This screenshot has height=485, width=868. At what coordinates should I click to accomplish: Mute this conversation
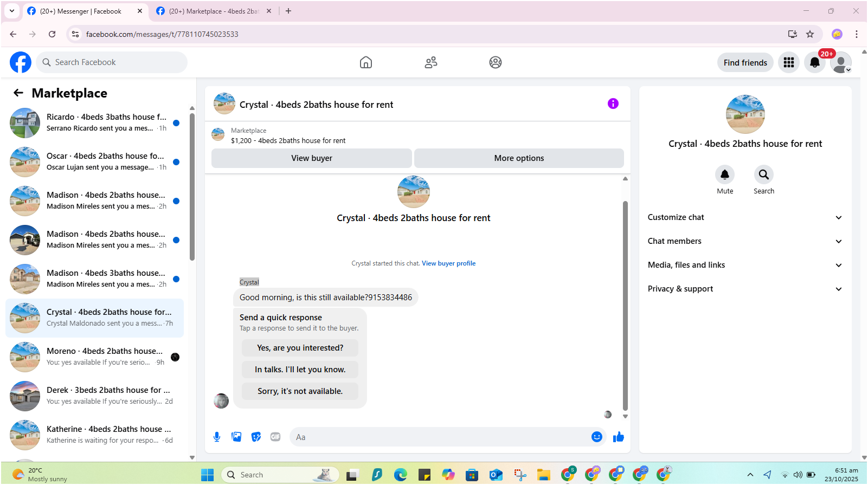coord(725,174)
